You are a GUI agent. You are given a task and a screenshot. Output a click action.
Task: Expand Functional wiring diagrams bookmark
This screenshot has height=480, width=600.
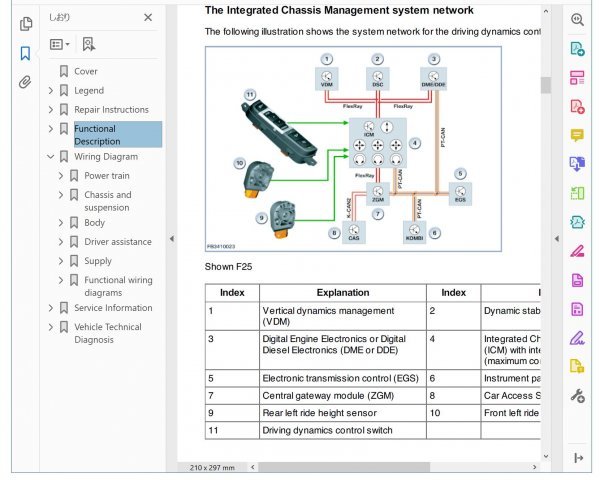(x=61, y=280)
